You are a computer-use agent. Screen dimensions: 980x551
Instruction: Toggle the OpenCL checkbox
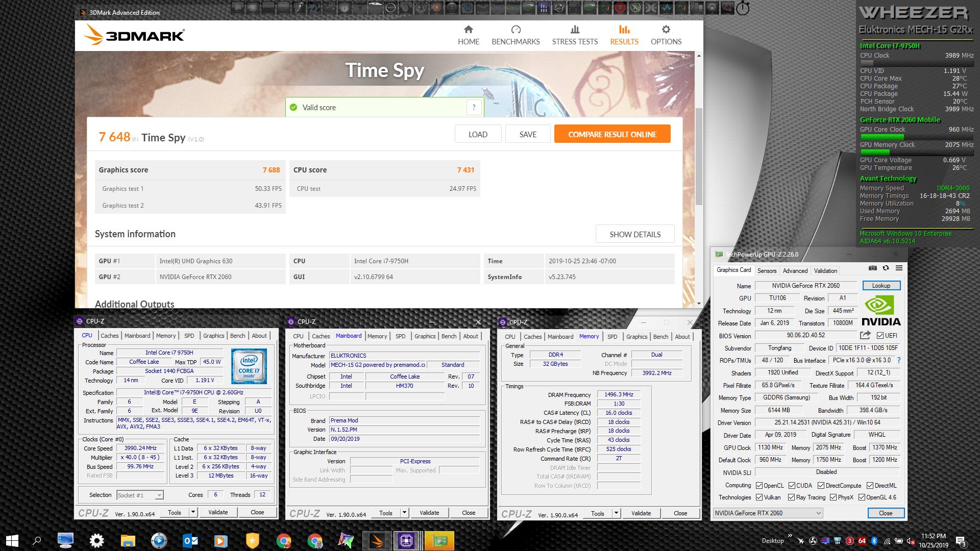pos(759,485)
